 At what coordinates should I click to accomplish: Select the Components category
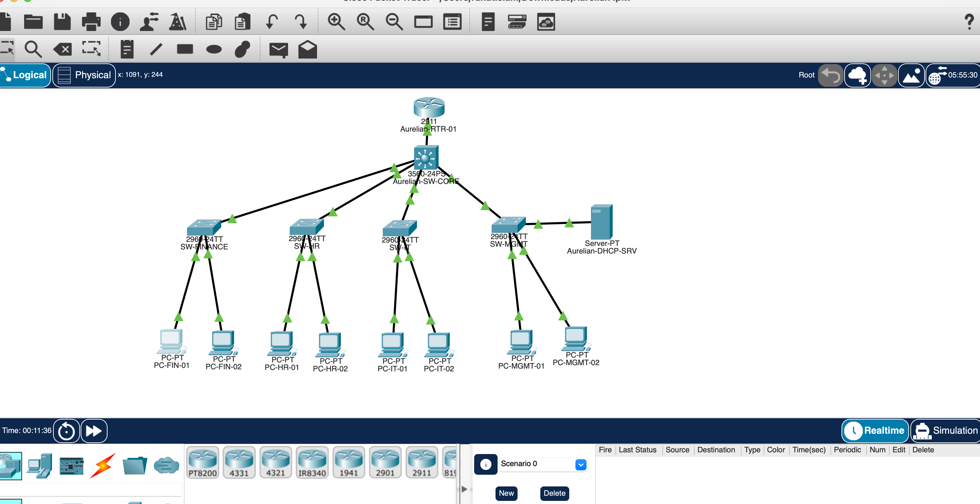pyautogui.click(x=72, y=466)
